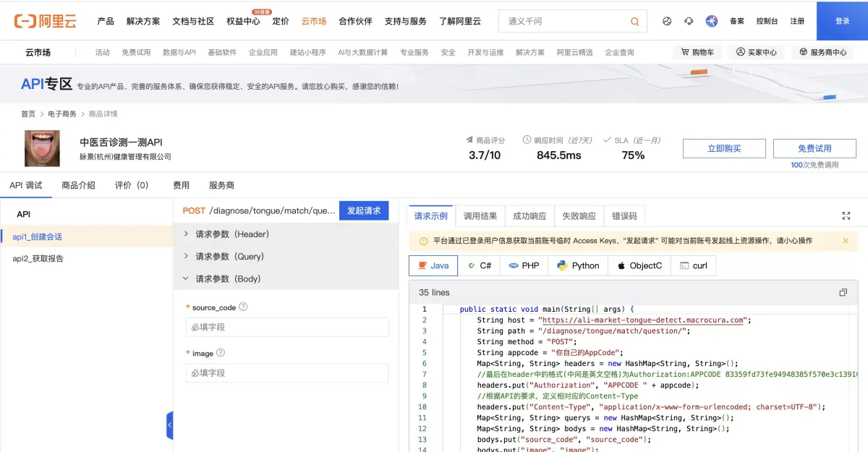Click the source_code help question icon

coord(243,307)
